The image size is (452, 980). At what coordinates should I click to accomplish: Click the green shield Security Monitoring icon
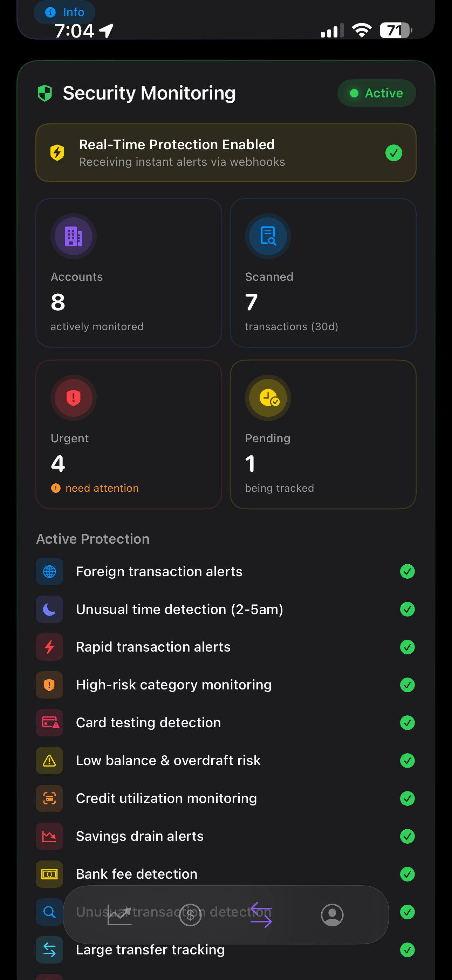tap(46, 93)
